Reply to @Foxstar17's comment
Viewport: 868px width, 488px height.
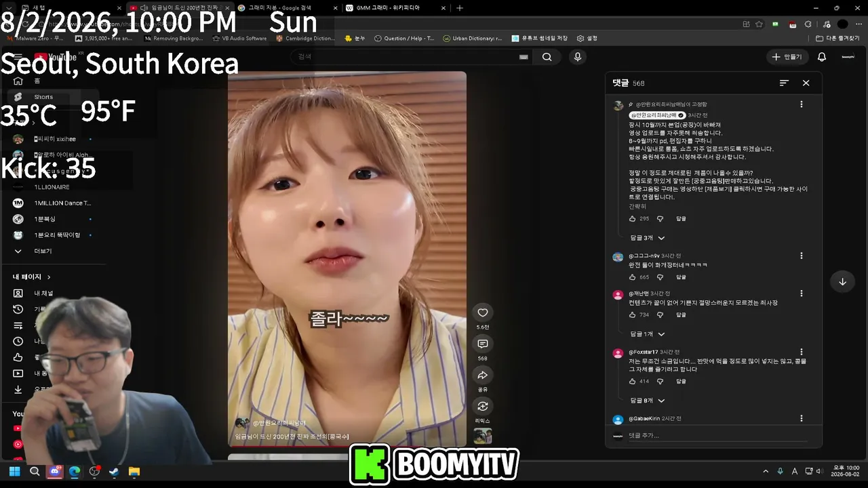pos(681,382)
